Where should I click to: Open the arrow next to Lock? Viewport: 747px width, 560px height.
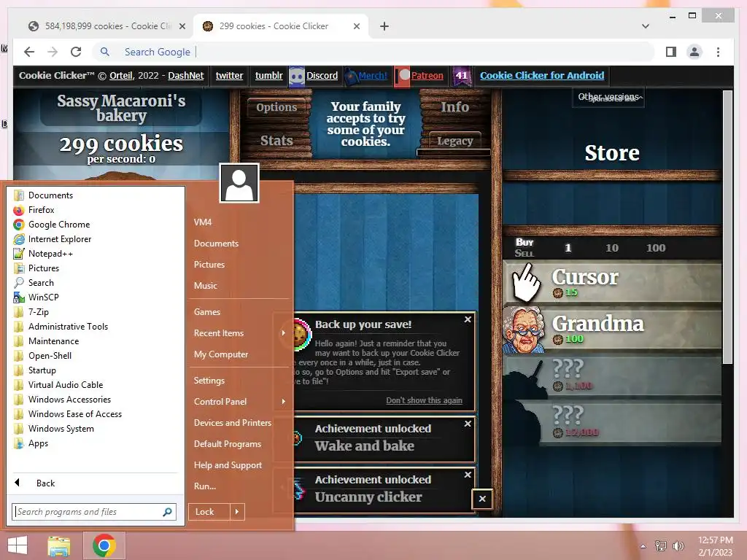coord(237,512)
